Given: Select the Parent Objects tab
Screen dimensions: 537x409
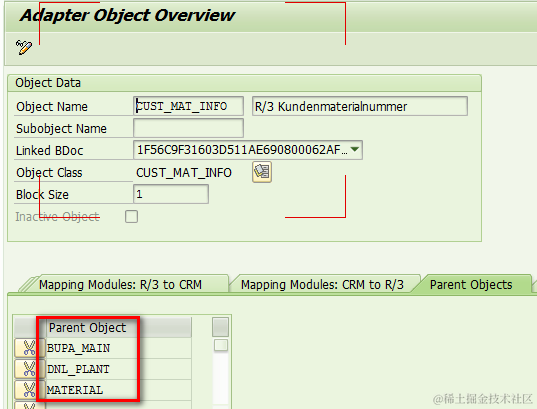Looking at the screenshot, I should [471, 285].
